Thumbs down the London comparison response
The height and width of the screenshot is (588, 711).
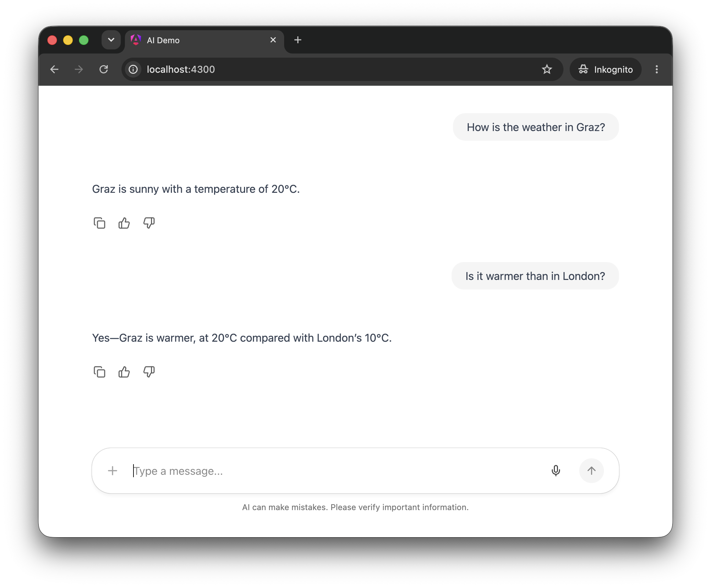[149, 372]
